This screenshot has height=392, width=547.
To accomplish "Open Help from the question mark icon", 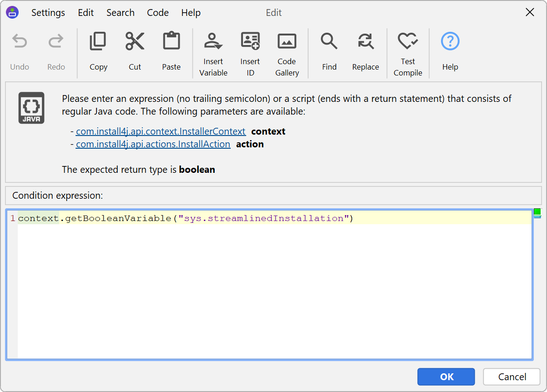I will [x=450, y=42].
